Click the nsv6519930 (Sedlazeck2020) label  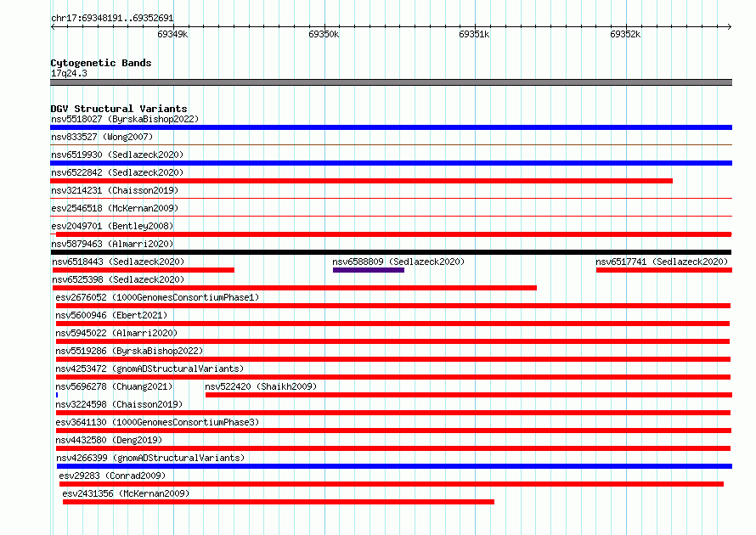(117, 155)
